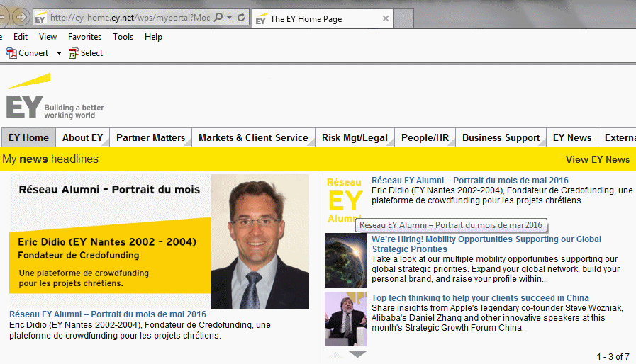The image size is (636, 364).
Task: Click the globe thumbnail for mobility article
Action: [x=345, y=260]
